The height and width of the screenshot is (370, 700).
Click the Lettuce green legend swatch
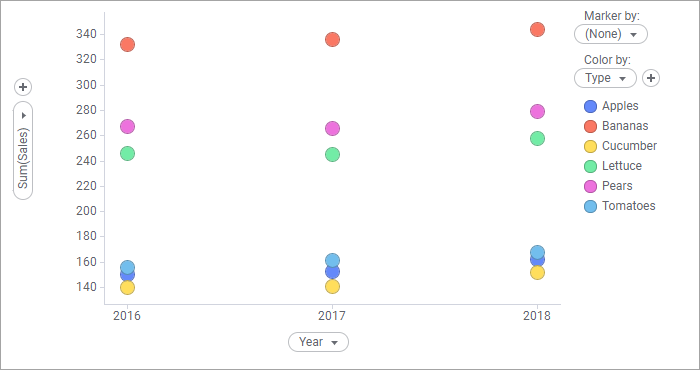pos(591,166)
